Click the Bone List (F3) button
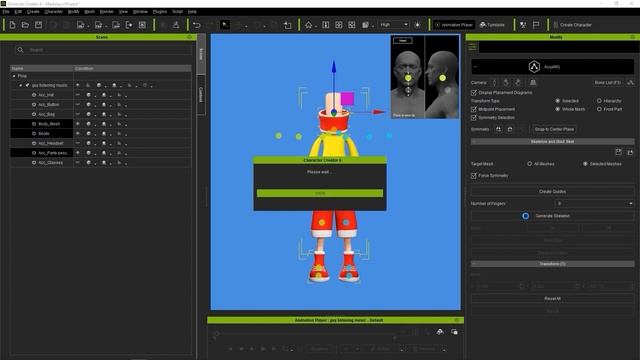The width and height of the screenshot is (640, 360). 608,82
